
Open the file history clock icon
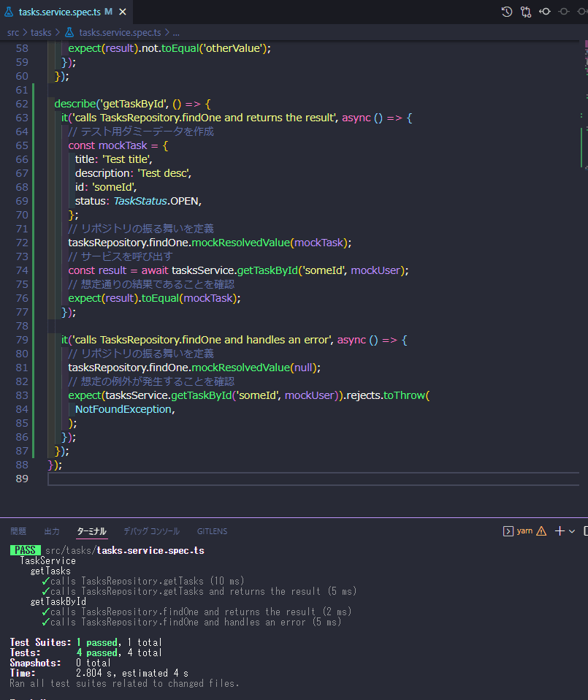506,12
